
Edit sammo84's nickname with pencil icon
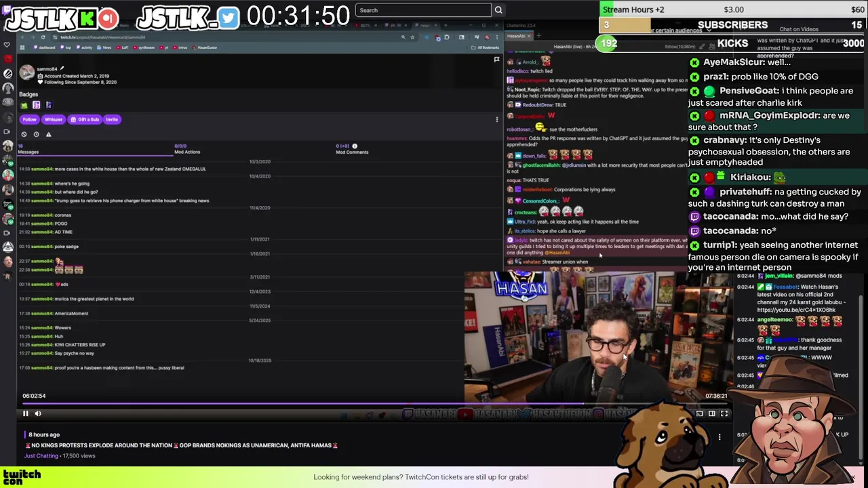click(x=62, y=68)
